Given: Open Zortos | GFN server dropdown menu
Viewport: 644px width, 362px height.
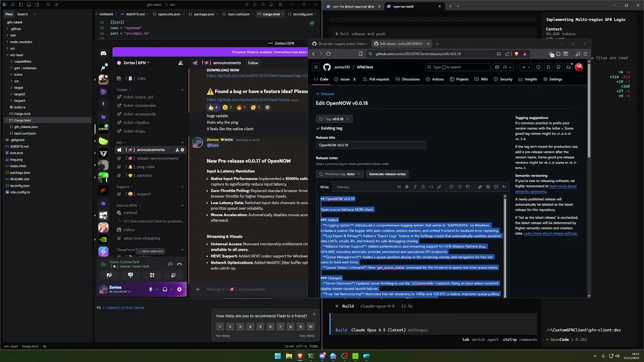Looking at the screenshot, I should (134, 63).
